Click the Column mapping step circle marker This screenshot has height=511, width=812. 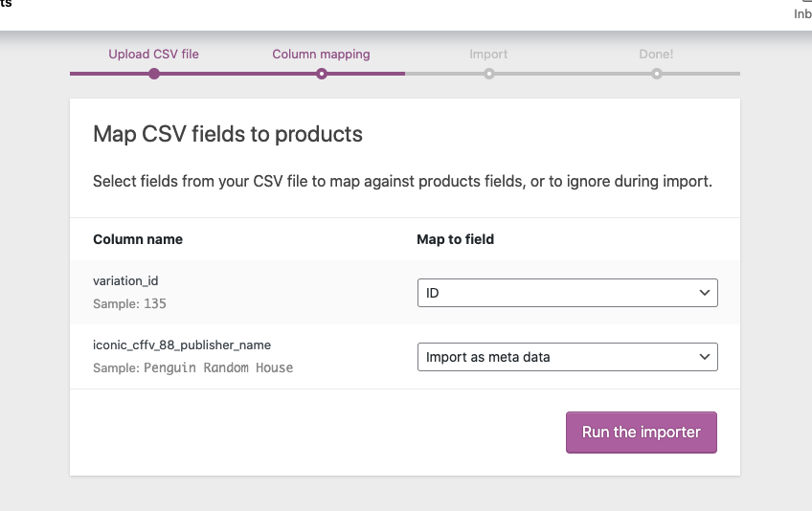(322, 74)
